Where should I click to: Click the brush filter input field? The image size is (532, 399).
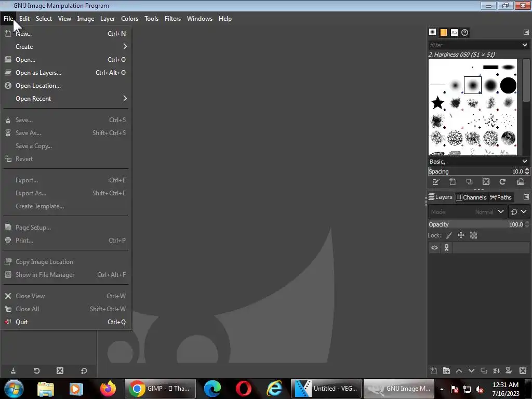(474, 45)
